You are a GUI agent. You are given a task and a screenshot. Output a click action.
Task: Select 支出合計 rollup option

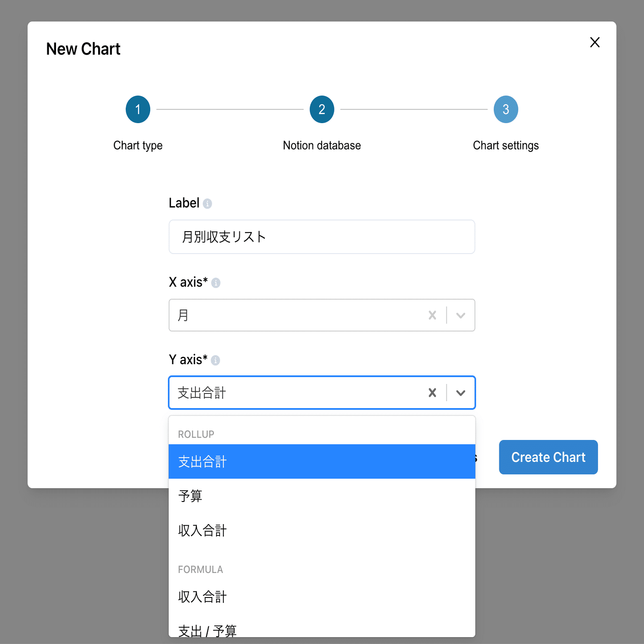[x=322, y=461]
